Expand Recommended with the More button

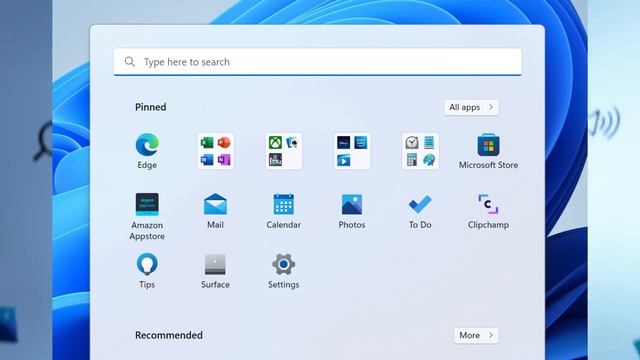tap(476, 336)
